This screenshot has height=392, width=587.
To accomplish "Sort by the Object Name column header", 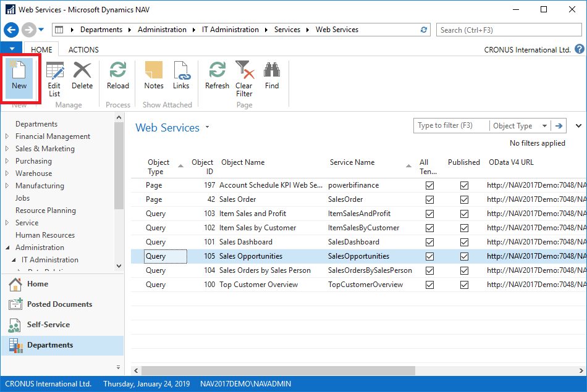I will pyautogui.click(x=243, y=162).
